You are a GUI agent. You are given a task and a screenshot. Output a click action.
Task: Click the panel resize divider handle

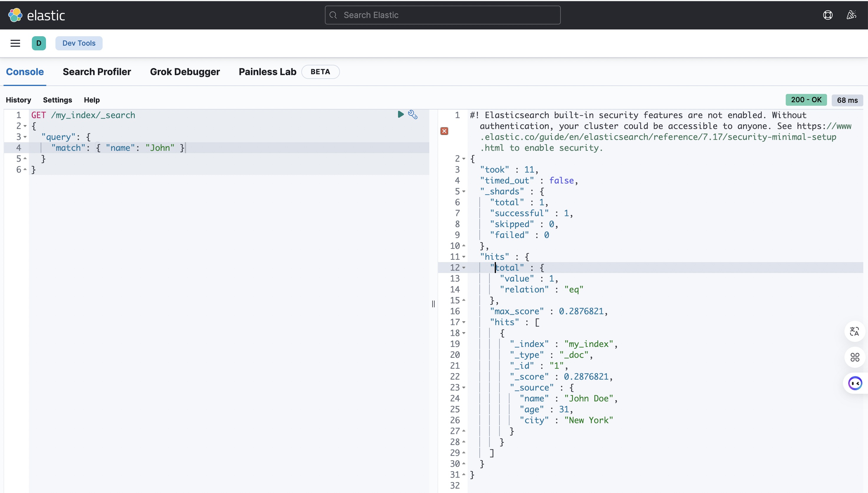(x=433, y=304)
